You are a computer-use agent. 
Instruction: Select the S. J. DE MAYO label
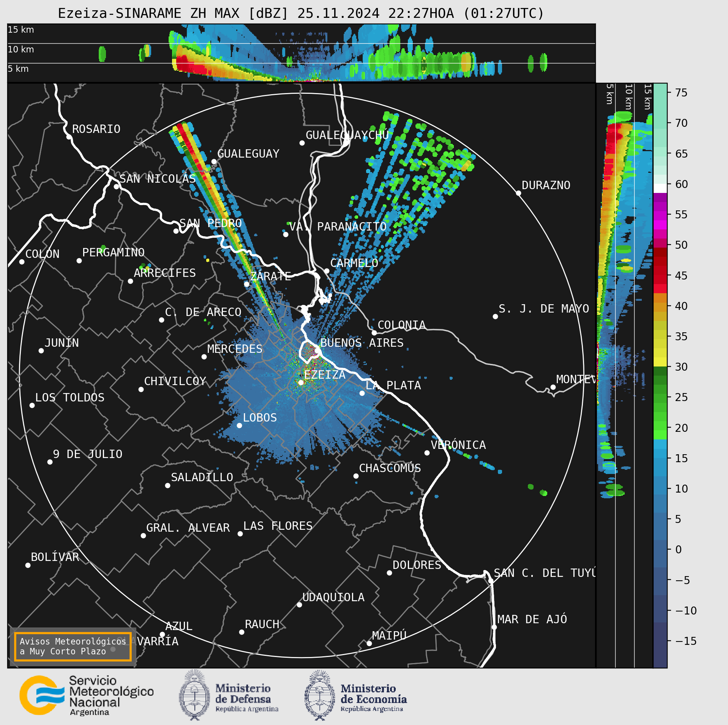click(543, 309)
